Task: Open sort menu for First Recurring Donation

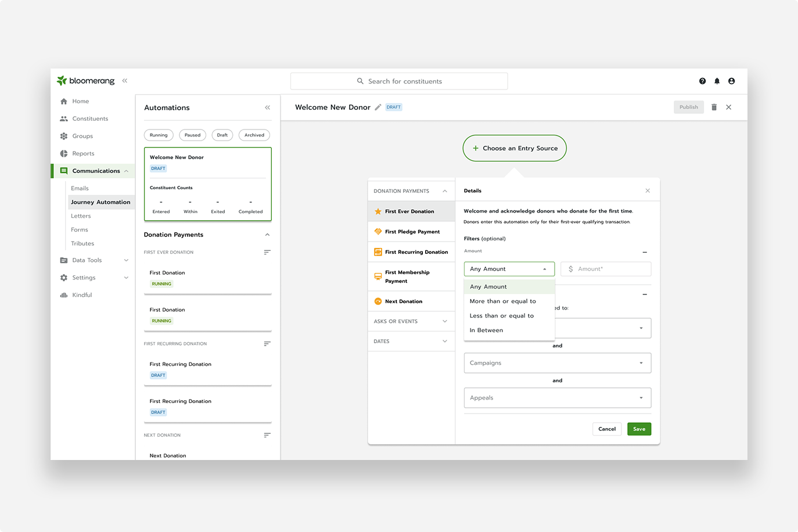Action: [x=267, y=344]
